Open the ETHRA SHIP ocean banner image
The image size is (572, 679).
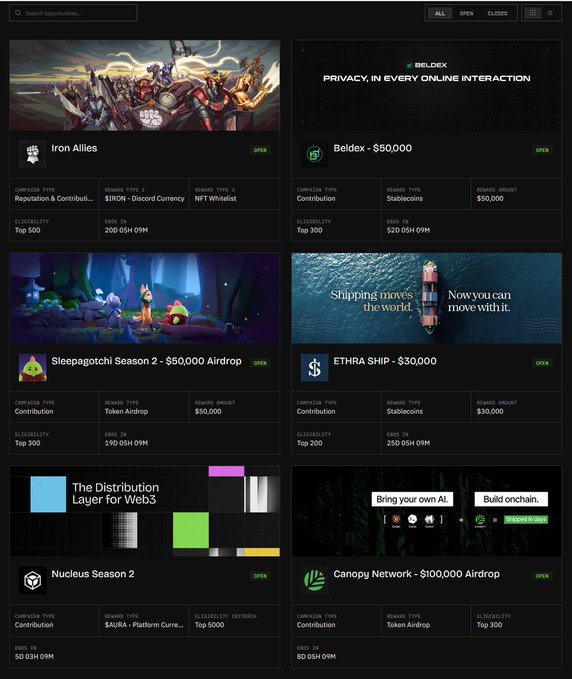pyautogui.click(x=427, y=298)
